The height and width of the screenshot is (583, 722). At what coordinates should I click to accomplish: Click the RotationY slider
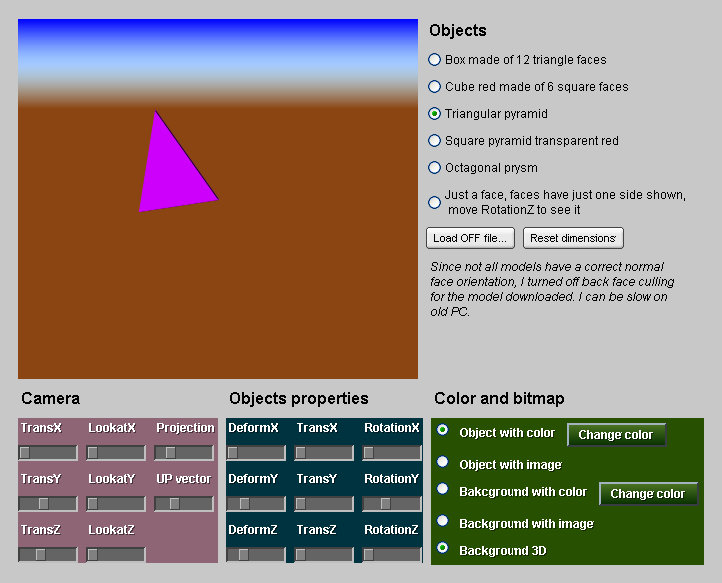(392, 504)
